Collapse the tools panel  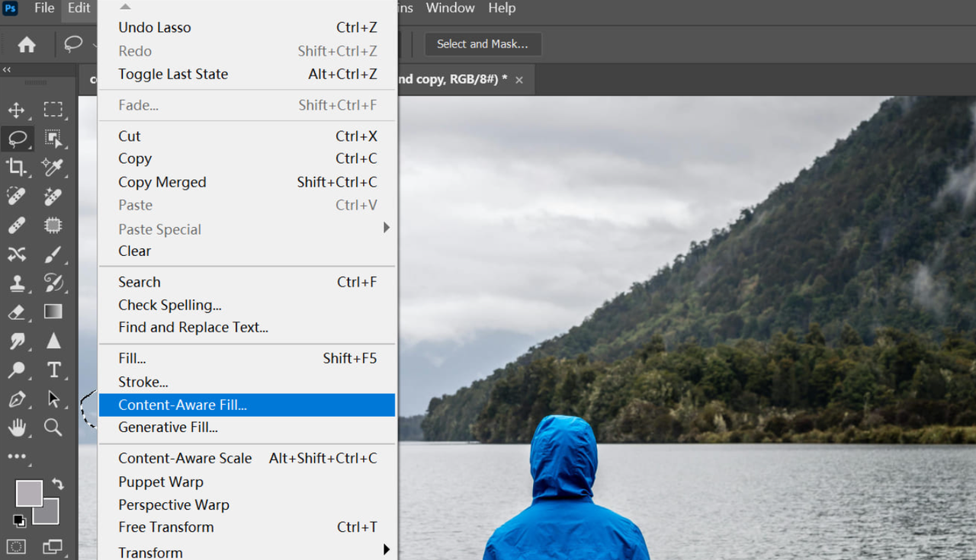[x=6, y=69]
